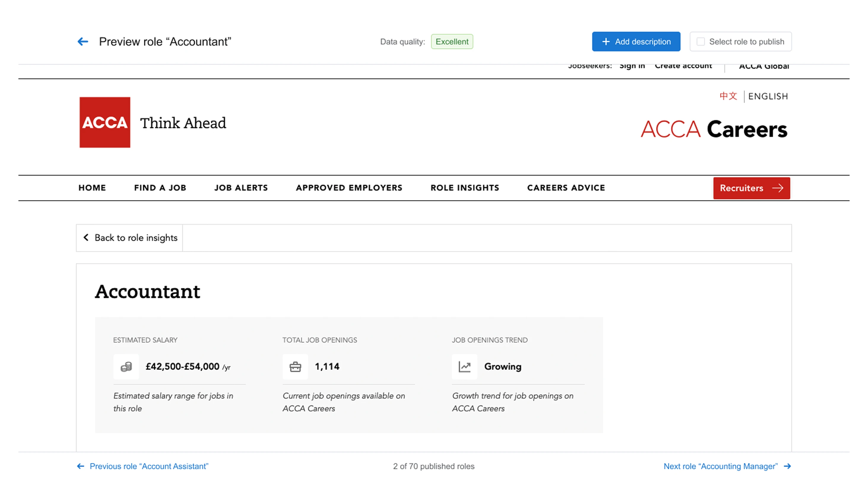Click the coins icon for Estimated Salary
Screen dimensions: 868x499
pos(126,367)
